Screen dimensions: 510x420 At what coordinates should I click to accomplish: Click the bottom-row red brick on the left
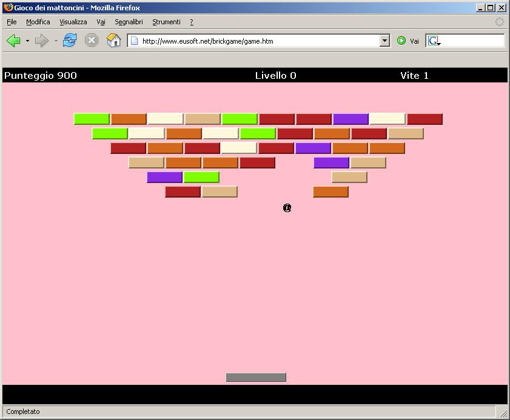(x=183, y=192)
